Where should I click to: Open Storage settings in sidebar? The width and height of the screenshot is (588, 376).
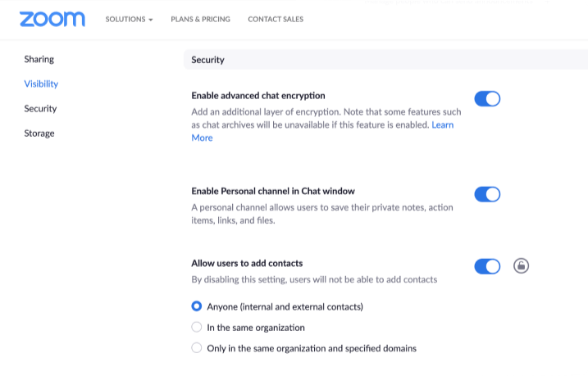[39, 133]
